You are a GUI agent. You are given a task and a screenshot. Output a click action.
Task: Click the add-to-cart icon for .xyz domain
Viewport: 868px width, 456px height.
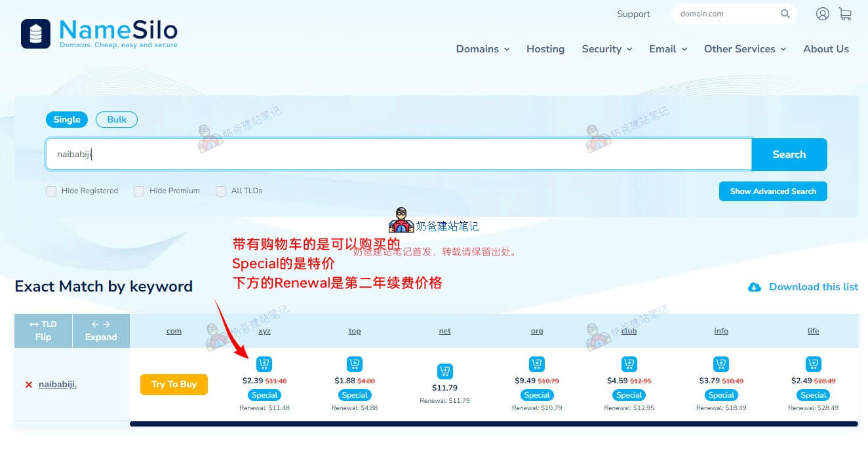pos(264,364)
